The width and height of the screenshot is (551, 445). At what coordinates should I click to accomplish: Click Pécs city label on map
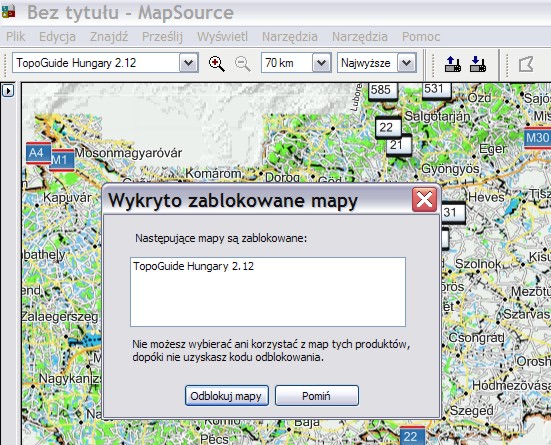[x=214, y=439]
